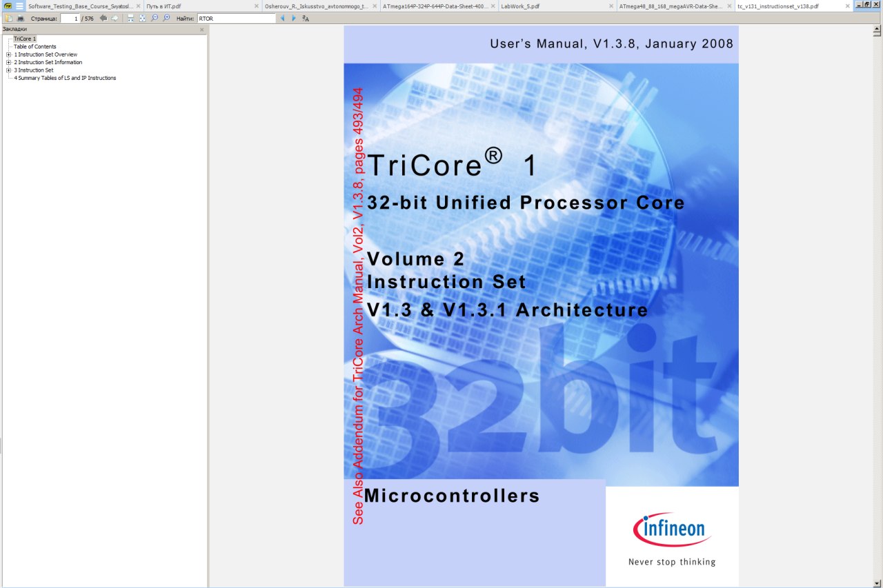The height and width of the screenshot is (588, 883).
Task: Print the document using the printer icon
Action: [20, 19]
